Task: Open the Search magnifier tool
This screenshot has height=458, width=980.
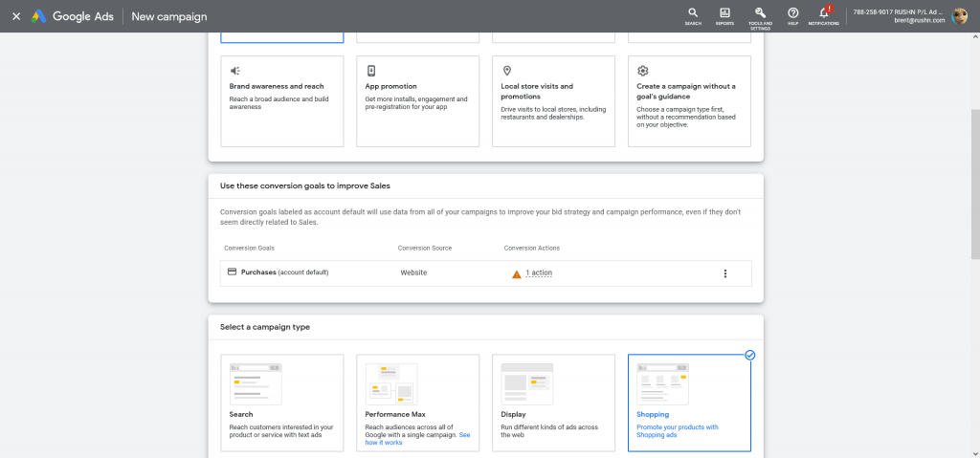Action: [693, 16]
